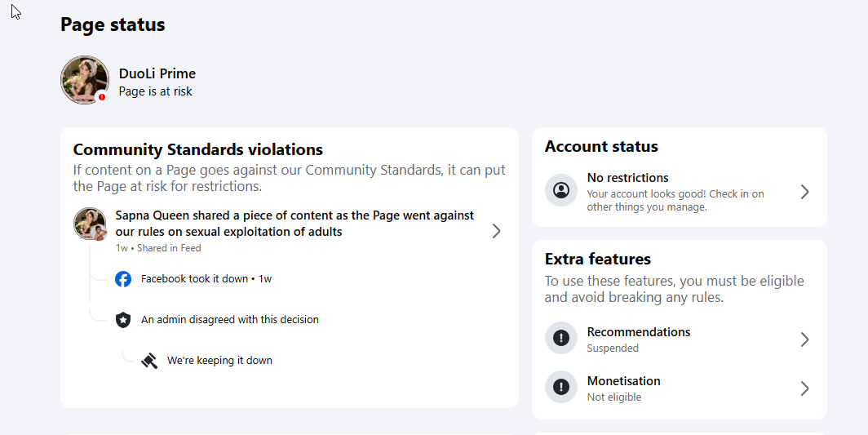Click the Monetisation warning icon
Viewport: 868px width, 435px height.
click(561, 387)
